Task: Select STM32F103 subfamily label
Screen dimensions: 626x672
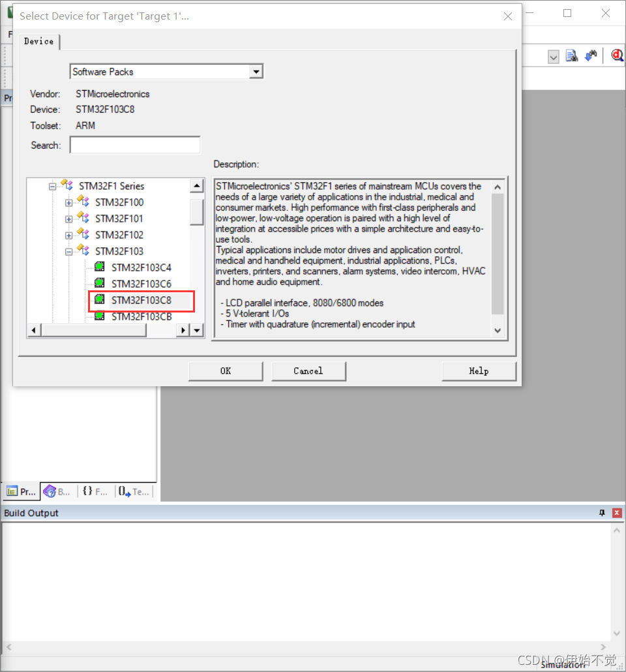Action: click(x=119, y=251)
